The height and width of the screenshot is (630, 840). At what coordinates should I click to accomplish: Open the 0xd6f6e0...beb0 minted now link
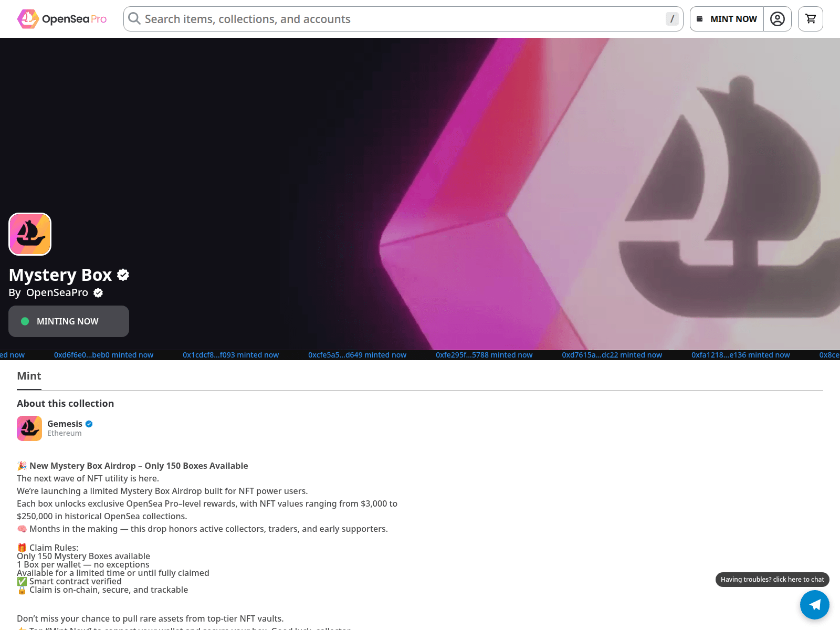(103, 355)
